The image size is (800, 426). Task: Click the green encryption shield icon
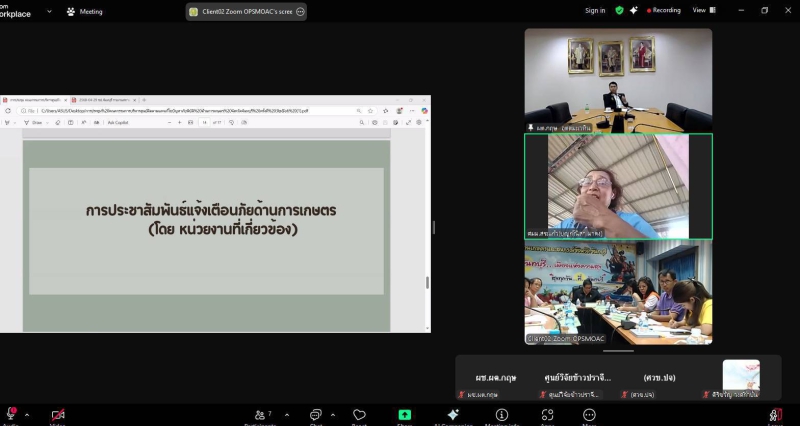(x=619, y=10)
